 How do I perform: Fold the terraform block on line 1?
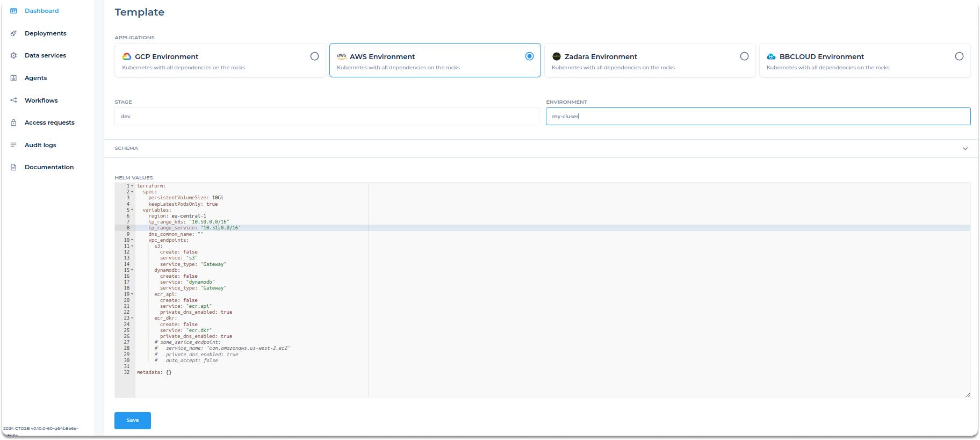(x=132, y=186)
